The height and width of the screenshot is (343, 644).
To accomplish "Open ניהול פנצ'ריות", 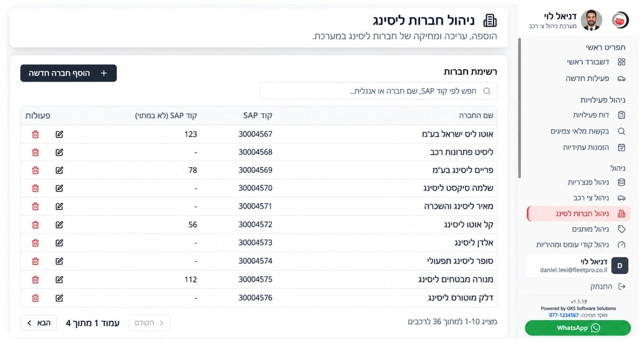I will click(x=596, y=182).
